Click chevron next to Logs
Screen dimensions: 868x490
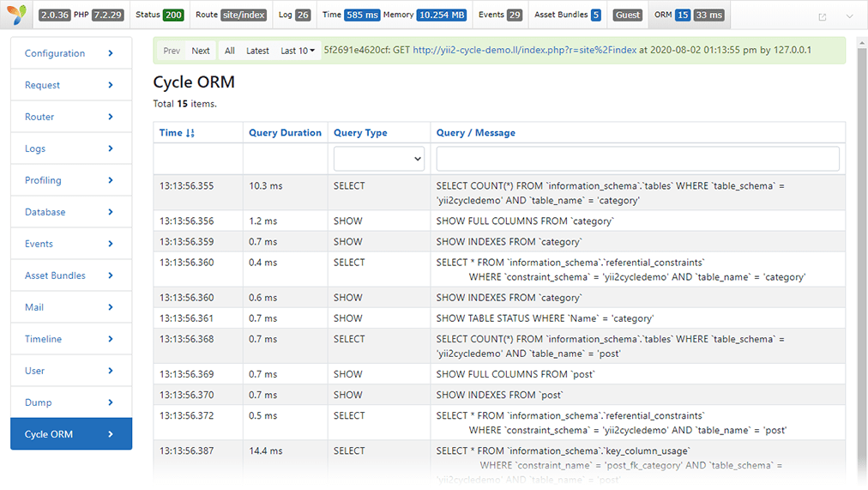point(111,148)
